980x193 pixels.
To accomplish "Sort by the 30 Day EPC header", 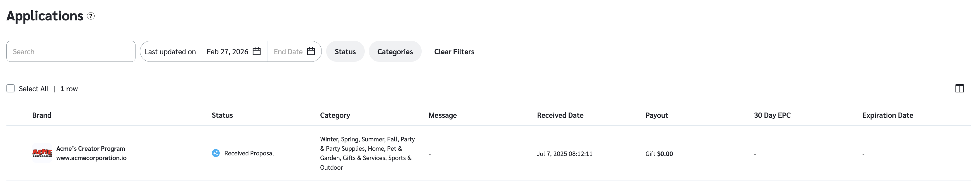I will 772,115.
